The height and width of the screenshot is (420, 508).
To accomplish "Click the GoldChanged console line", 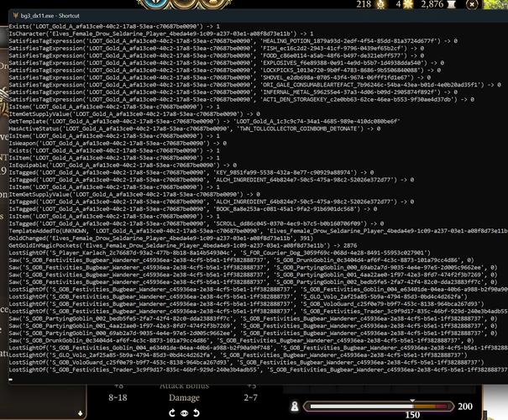I will [161, 239].
